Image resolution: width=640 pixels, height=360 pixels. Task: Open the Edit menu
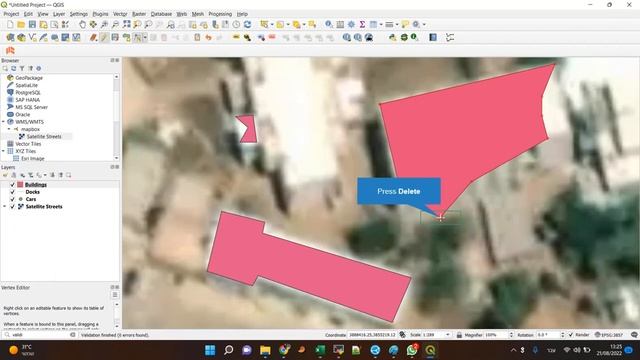coord(28,14)
